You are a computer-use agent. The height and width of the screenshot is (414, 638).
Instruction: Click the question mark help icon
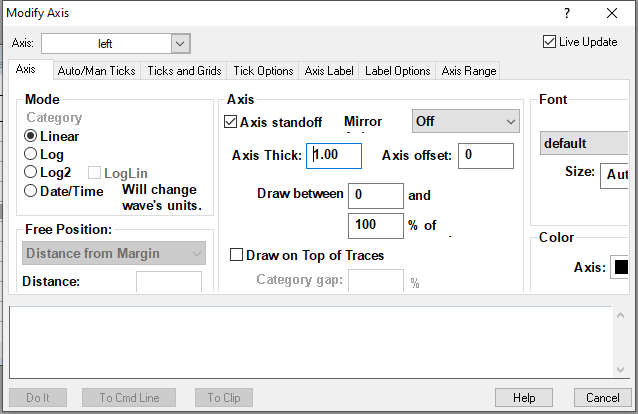coord(567,13)
